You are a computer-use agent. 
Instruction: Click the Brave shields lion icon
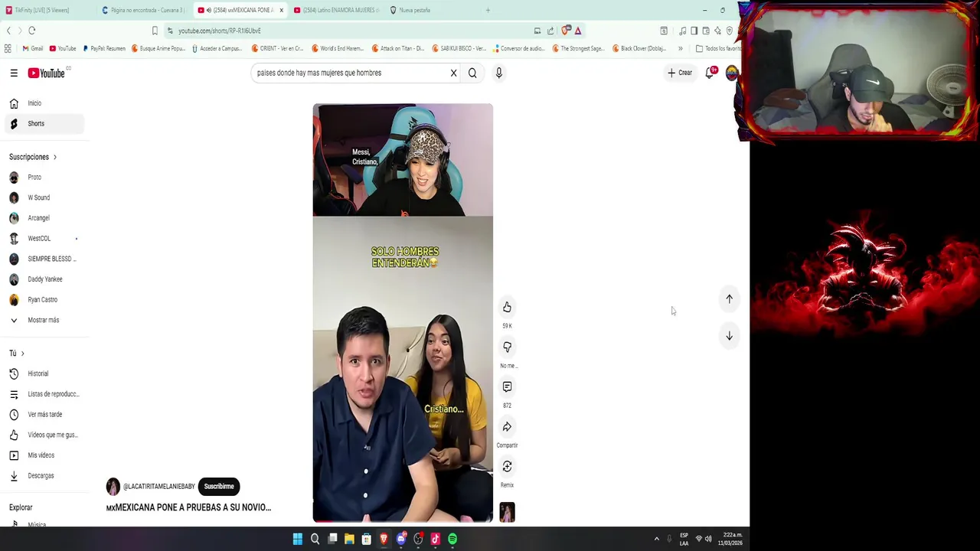(566, 31)
